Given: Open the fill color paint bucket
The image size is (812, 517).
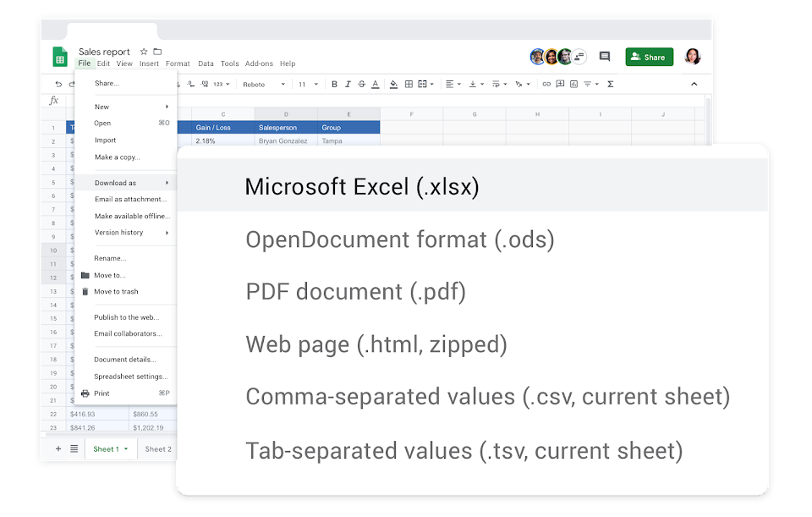Looking at the screenshot, I should point(393,85).
